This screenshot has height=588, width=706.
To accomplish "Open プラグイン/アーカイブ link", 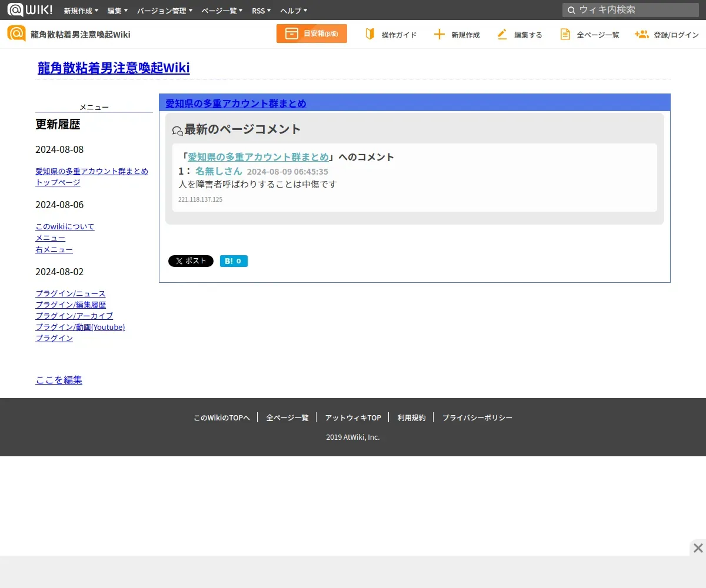I will point(74,316).
